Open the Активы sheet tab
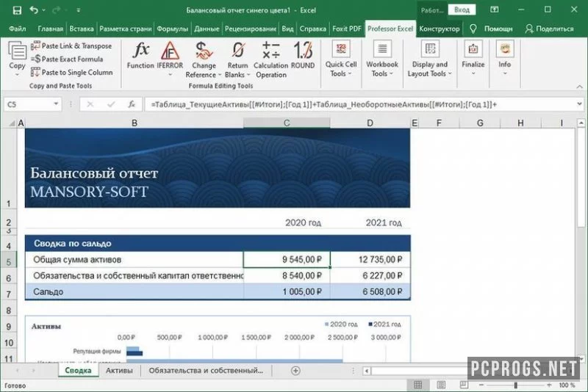Screen dimensions: 588x392 pyautogui.click(x=119, y=371)
